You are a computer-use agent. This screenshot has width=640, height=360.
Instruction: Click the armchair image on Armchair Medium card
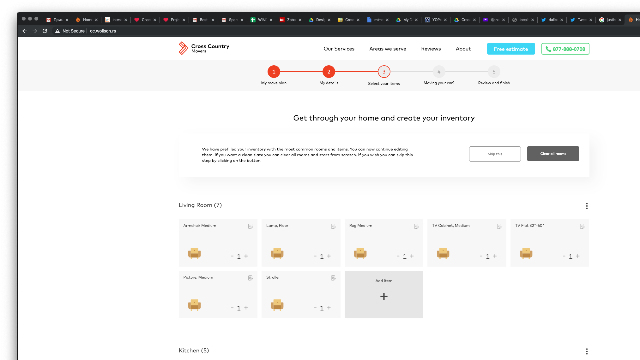194,253
